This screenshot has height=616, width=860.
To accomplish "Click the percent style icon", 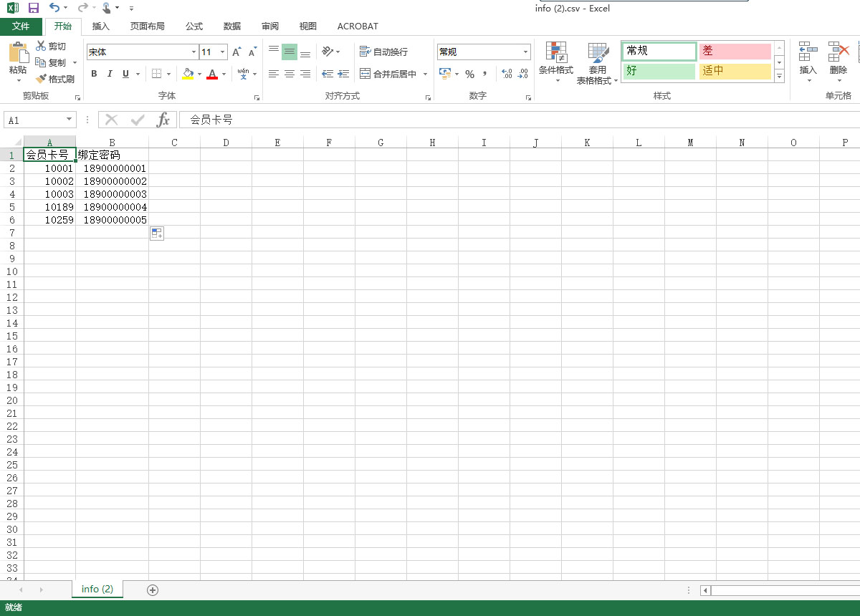I will coord(469,74).
